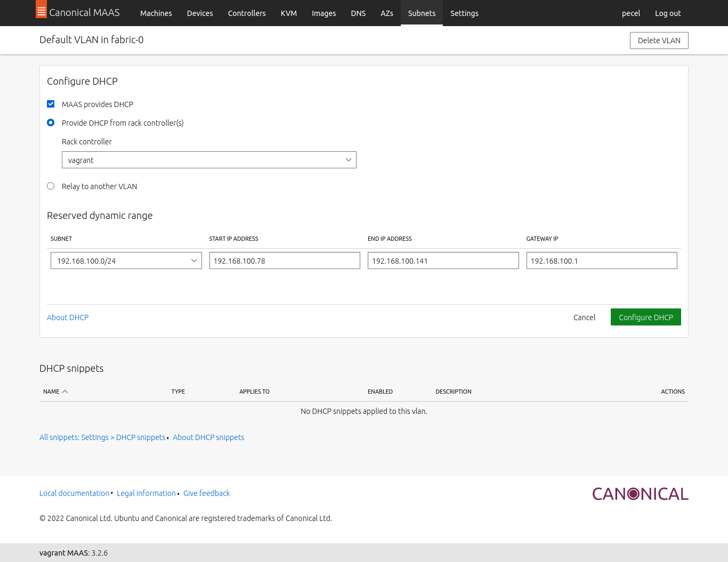Click the green Configure DHCP button
The height and width of the screenshot is (562, 728).
point(646,317)
